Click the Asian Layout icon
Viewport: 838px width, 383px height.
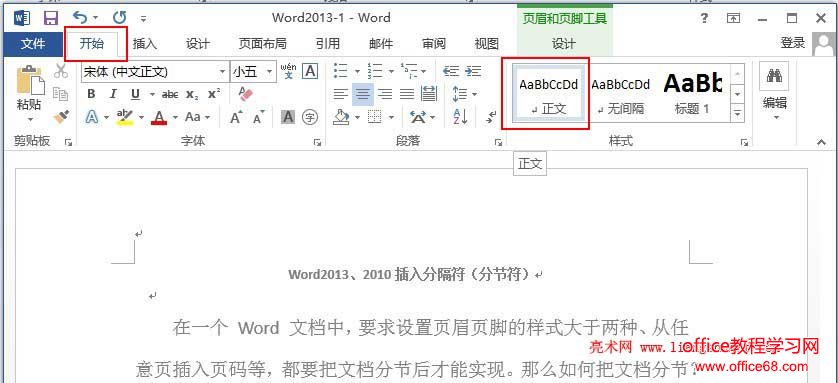418,116
